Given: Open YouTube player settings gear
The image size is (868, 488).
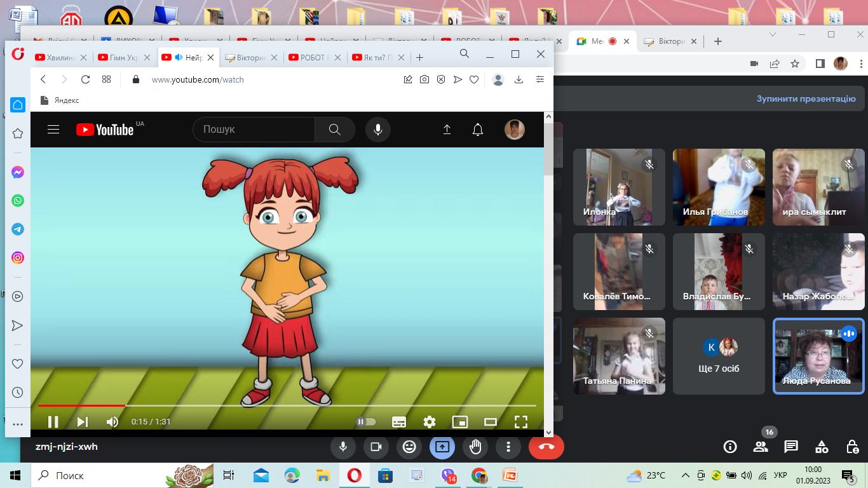Looking at the screenshot, I should [430, 421].
